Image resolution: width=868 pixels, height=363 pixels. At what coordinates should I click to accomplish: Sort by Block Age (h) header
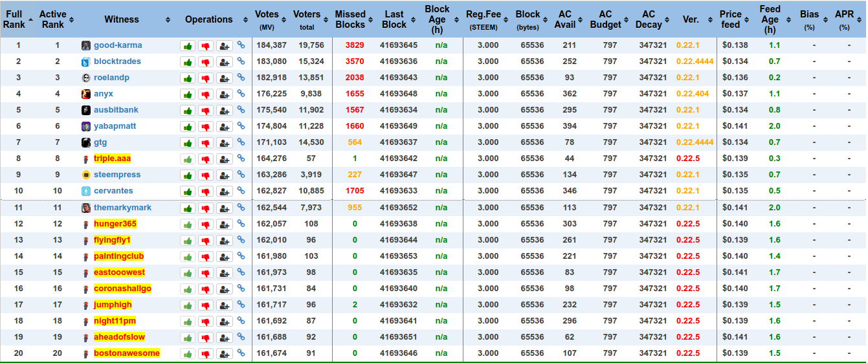[440, 19]
